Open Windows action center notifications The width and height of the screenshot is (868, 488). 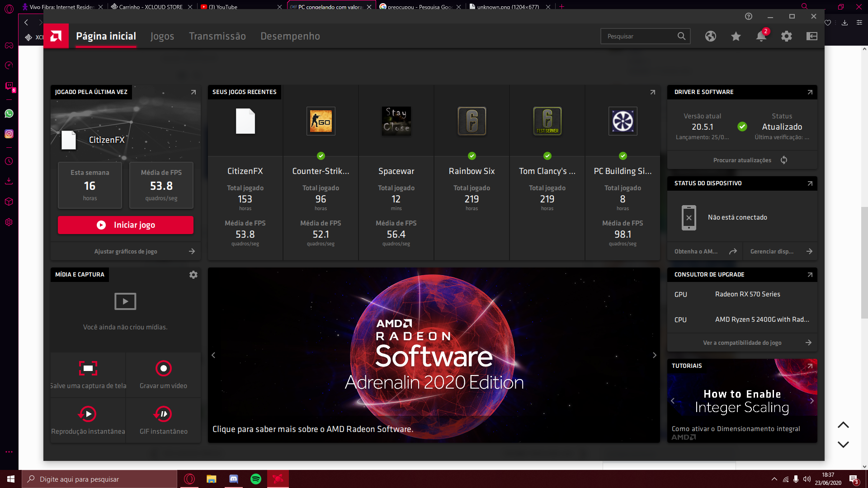pyautogui.click(x=854, y=479)
